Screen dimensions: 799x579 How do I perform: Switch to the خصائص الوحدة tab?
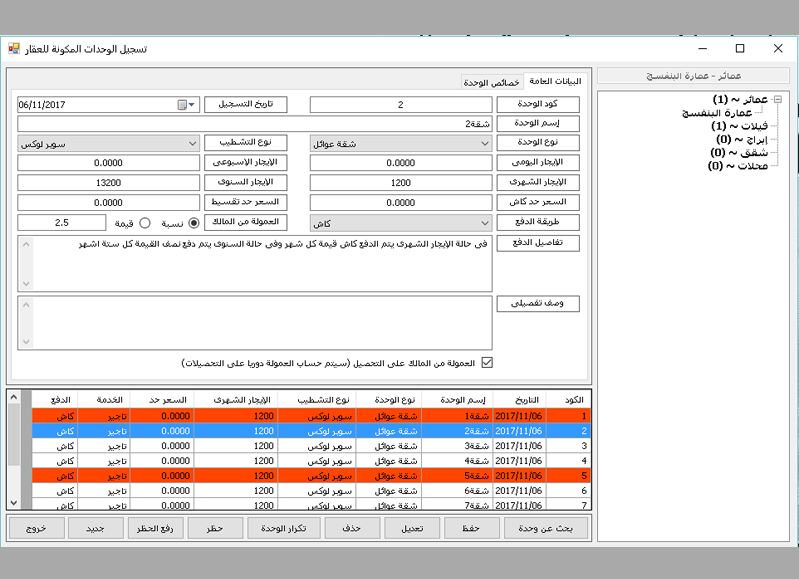click(x=492, y=82)
